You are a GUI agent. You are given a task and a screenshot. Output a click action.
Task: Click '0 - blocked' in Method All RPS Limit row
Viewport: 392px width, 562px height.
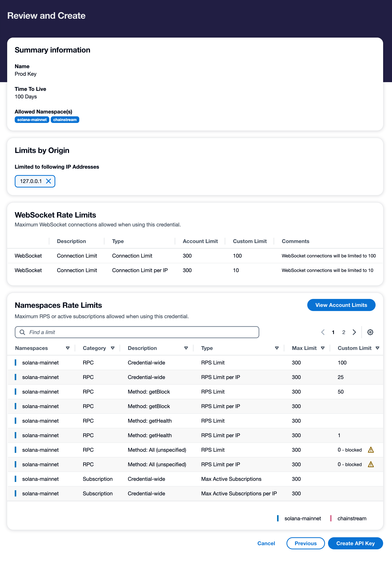pos(350,450)
